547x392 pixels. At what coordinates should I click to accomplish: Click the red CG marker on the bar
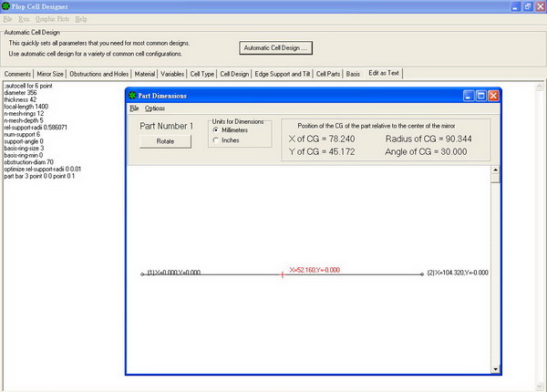point(283,273)
